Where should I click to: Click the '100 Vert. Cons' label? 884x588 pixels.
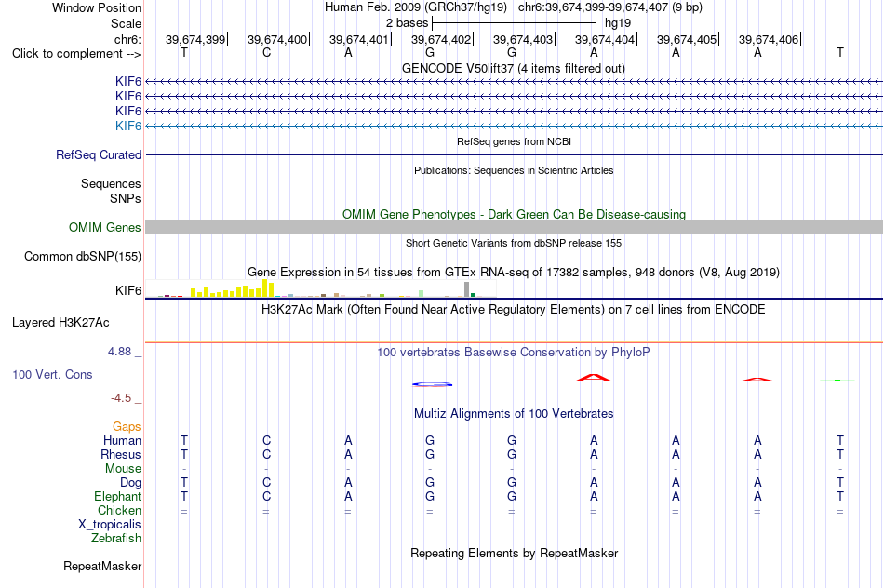click(52, 374)
